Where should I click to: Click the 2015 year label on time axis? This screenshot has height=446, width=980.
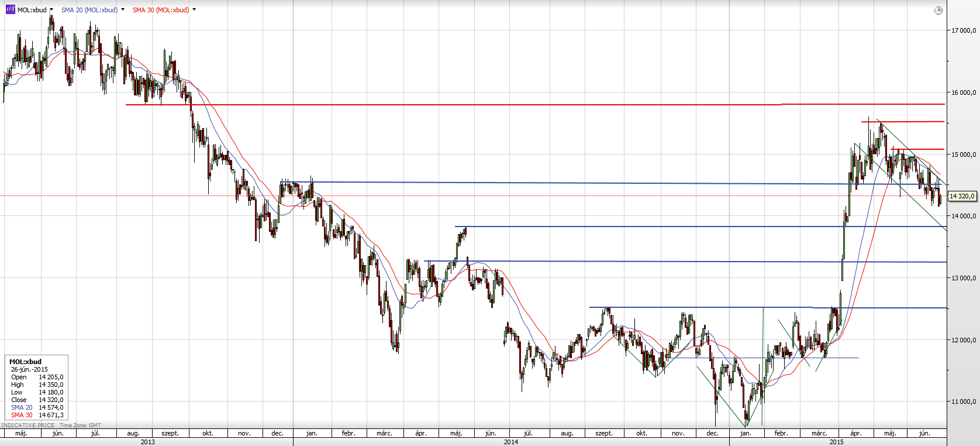click(x=837, y=442)
